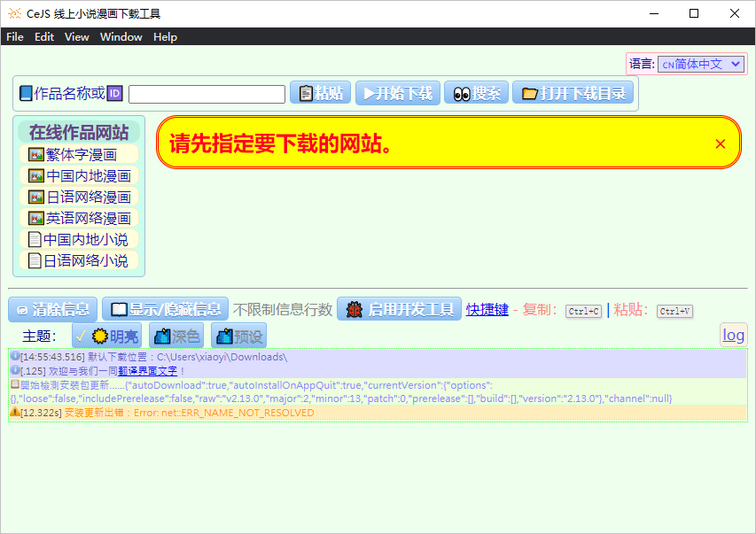Click the info icon on the 默认下载位置 line
This screenshot has height=534, width=756.
pyautogui.click(x=15, y=356)
